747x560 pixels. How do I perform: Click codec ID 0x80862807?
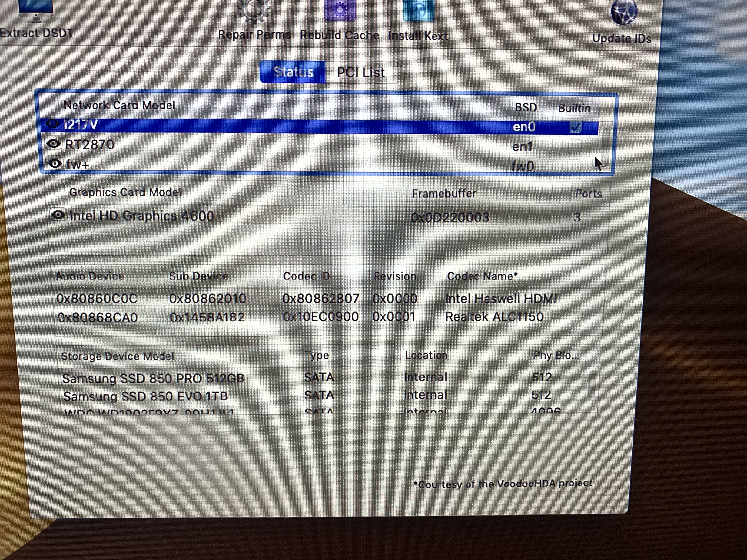(321, 298)
